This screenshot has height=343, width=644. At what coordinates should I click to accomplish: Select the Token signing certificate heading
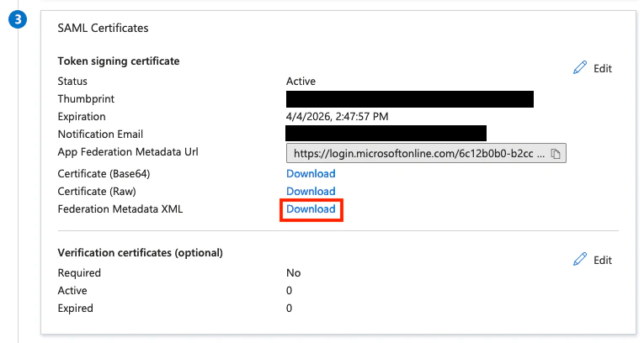point(119,61)
